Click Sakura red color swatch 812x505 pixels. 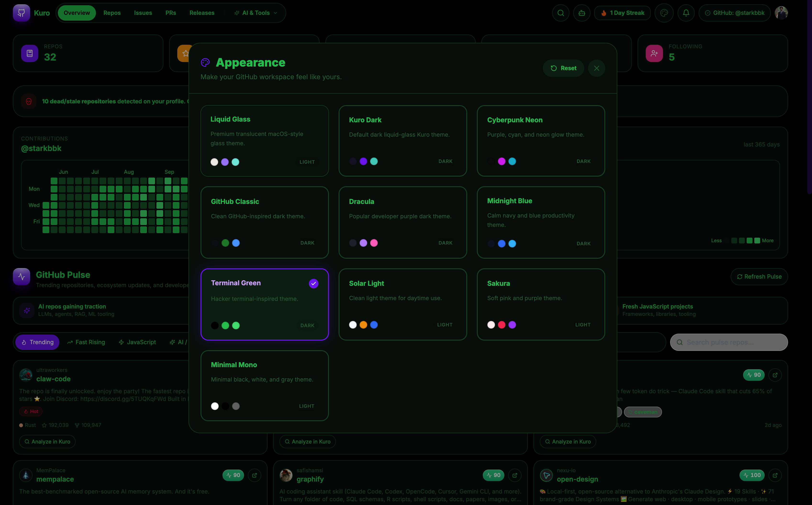pos(501,325)
